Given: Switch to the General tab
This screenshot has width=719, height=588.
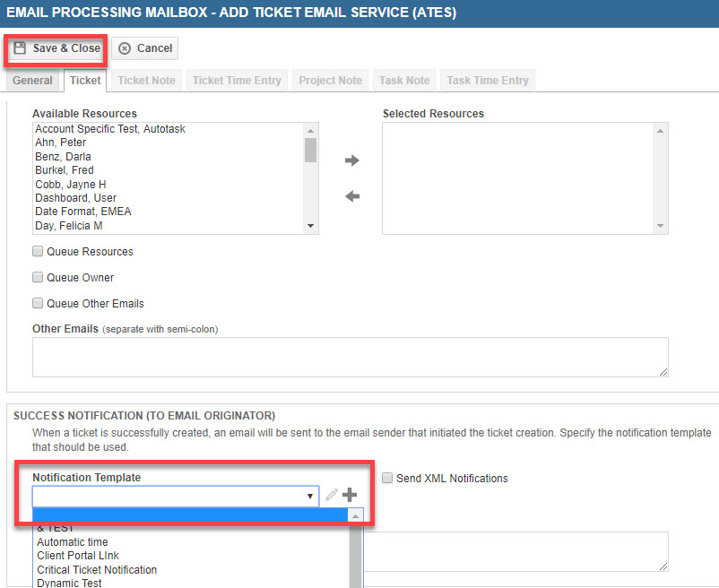Looking at the screenshot, I should click(x=32, y=81).
